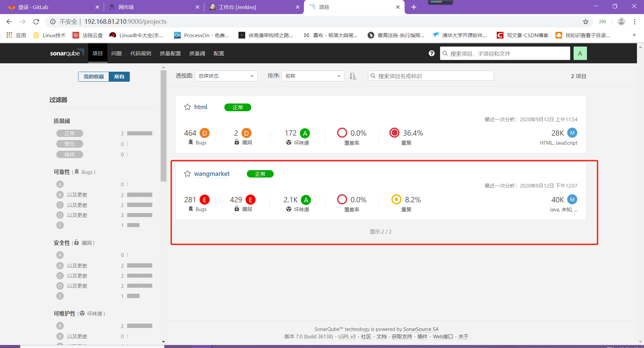The height and width of the screenshot is (348, 644).
Task: Click html coverage ring icon
Action: (x=342, y=133)
